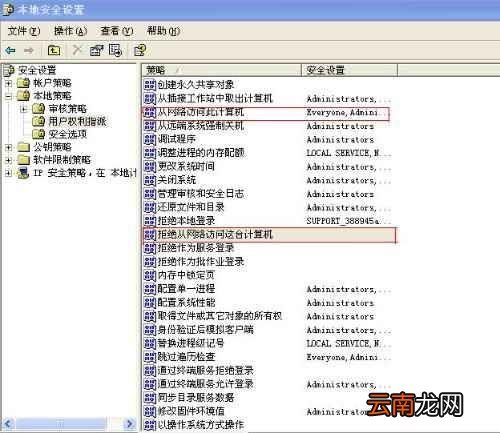Click the 软件限制策略 folder icon
500x433 pixels.
pyautogui.click(x=23, y=160)
